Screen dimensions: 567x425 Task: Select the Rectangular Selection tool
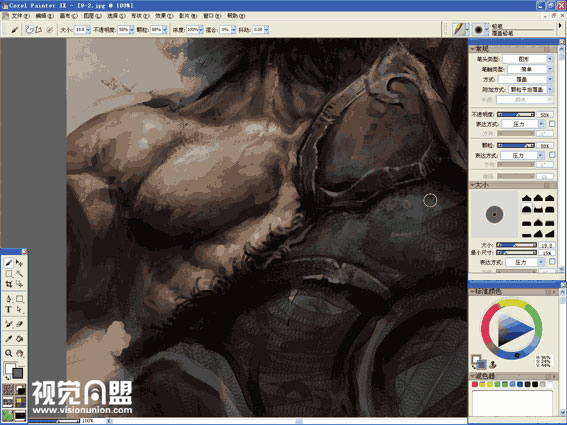click(x=9, y=274)
